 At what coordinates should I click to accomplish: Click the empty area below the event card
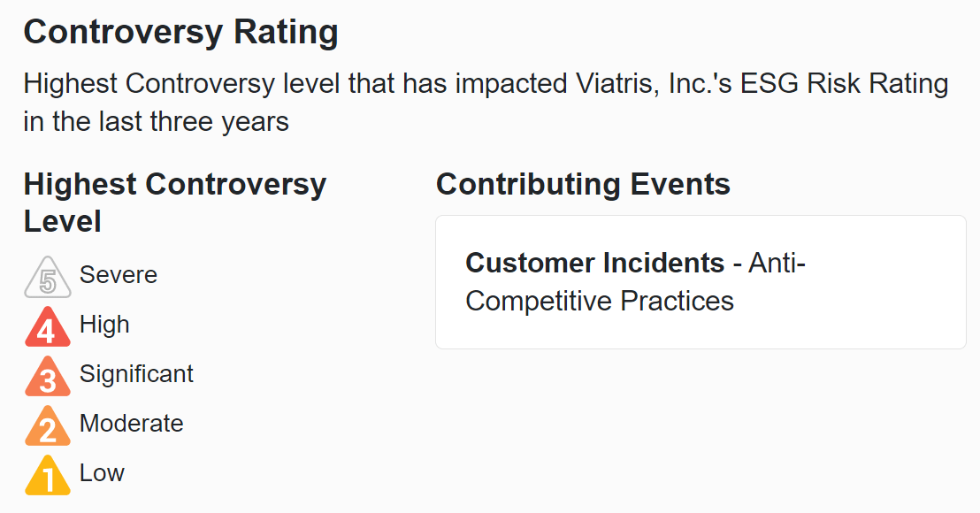tap(701, 431)
